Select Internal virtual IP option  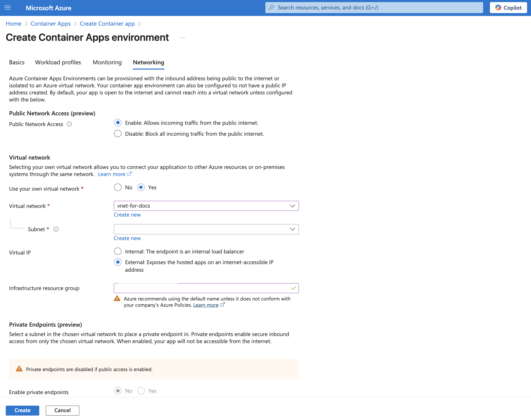(x=118, y=251)
